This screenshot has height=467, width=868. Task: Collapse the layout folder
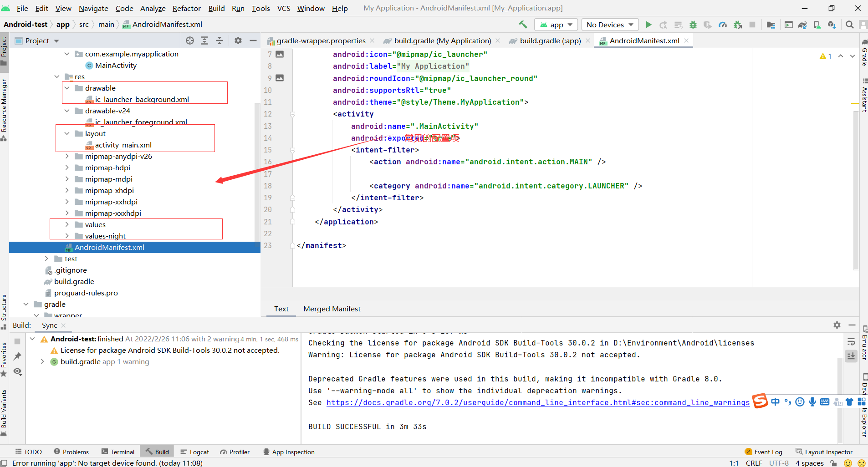67,133
